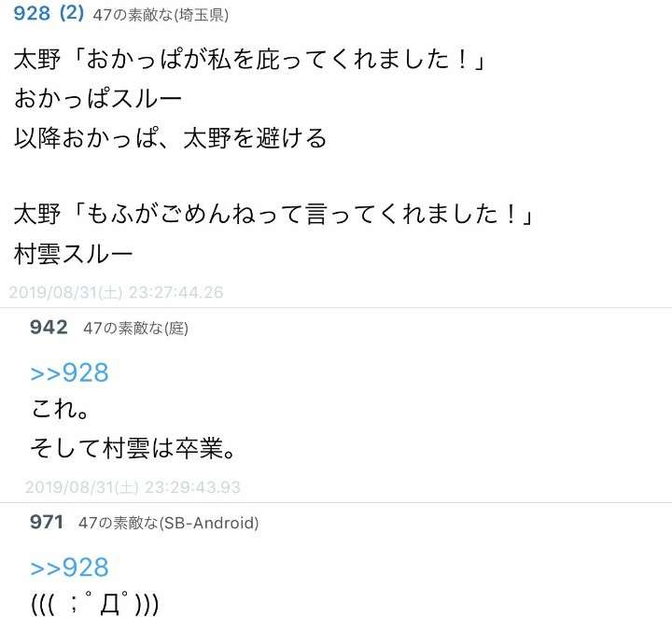This screenshot has height=617, width=672.
Task: Tap the line 太野「もふがごめんねって言ってくれました！」
Action: pyautogui.click(x=273, y=214)
